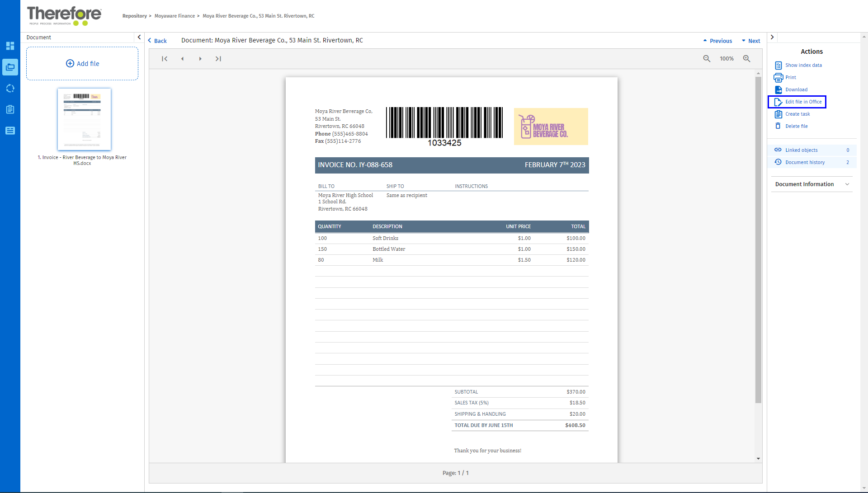Click the 100% zoom level value
868x493 pixels.
pos(726,59)
